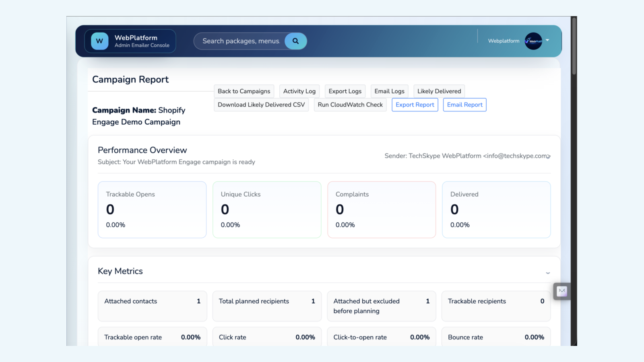The height and width of the screenshot is (362, 644).
Task: Select the Complaints card
Action: tap(382, 210)
